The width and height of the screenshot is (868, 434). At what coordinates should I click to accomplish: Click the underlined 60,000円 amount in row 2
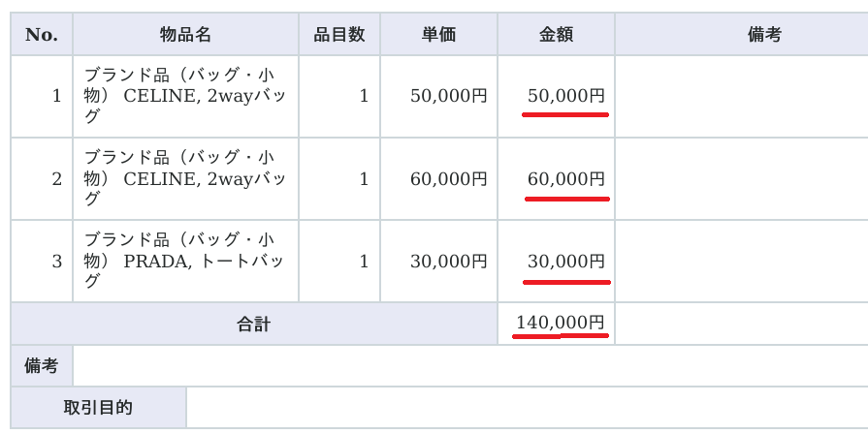(x=565, y=178)
